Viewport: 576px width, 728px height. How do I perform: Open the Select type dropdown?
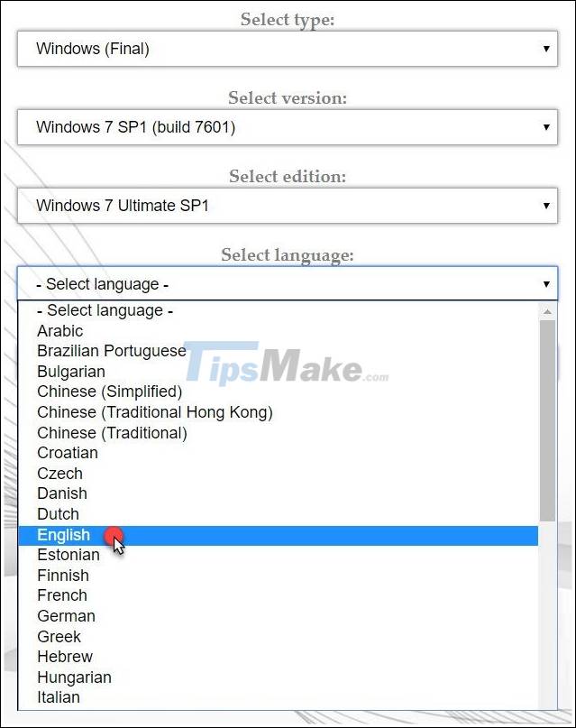[288, 49]
